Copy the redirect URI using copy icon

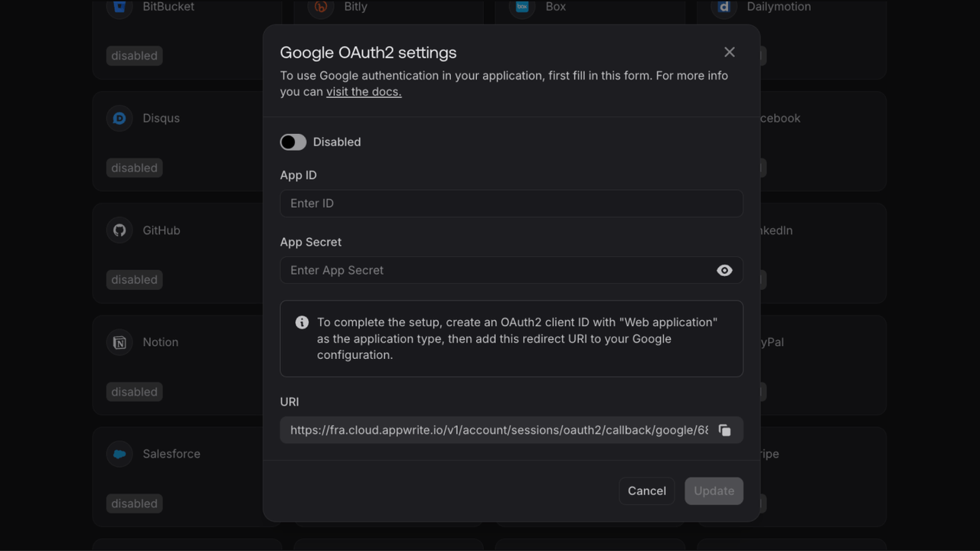(x=724, y=430)
